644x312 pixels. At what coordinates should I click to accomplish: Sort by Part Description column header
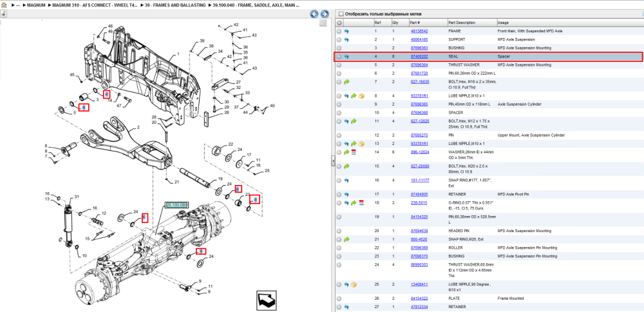471,23
